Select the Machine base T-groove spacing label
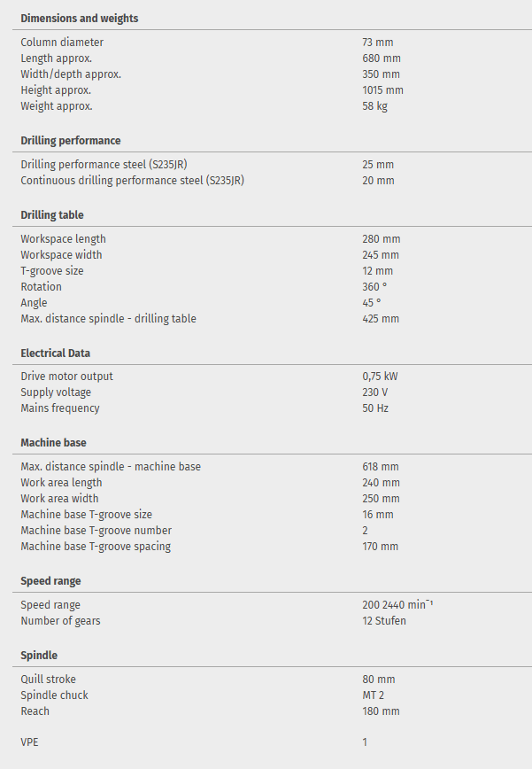 point(96,546)
